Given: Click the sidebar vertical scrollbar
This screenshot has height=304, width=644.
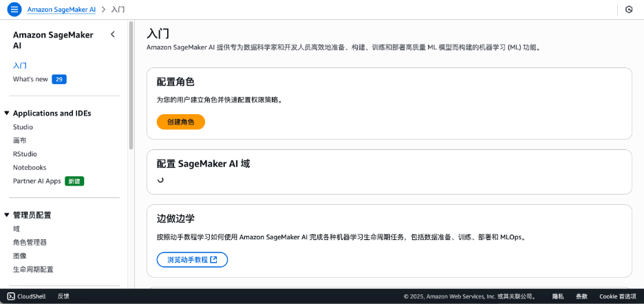Looking at the screenshot, I should pyautogui.click(x=131, y=85).
